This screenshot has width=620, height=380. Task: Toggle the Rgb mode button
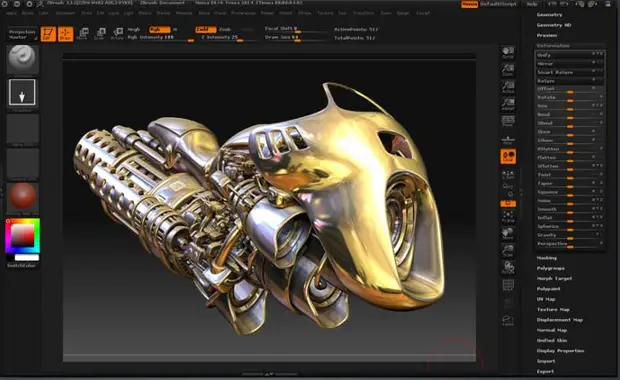[x=159, y=29]
